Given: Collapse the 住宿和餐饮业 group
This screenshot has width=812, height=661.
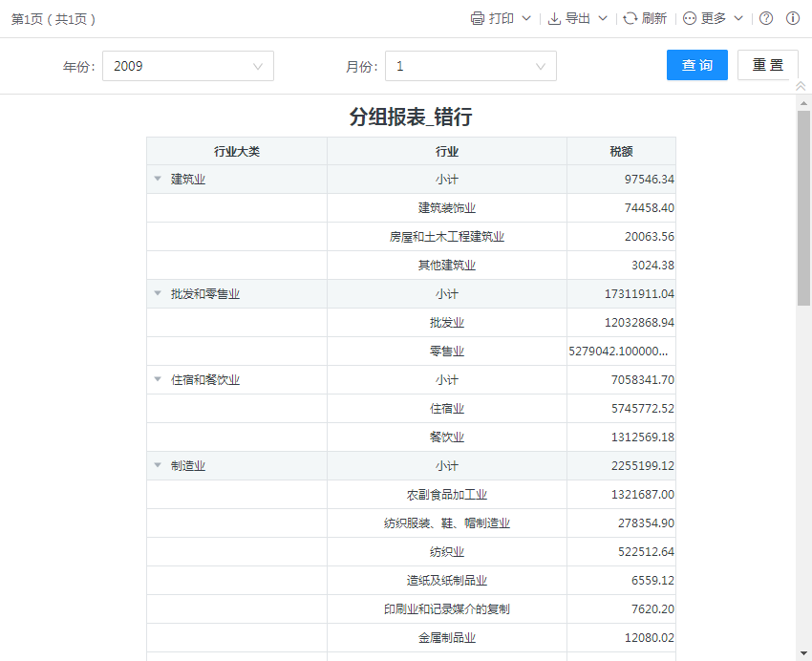Looking at the screenshot, I should tap(158, 380).
